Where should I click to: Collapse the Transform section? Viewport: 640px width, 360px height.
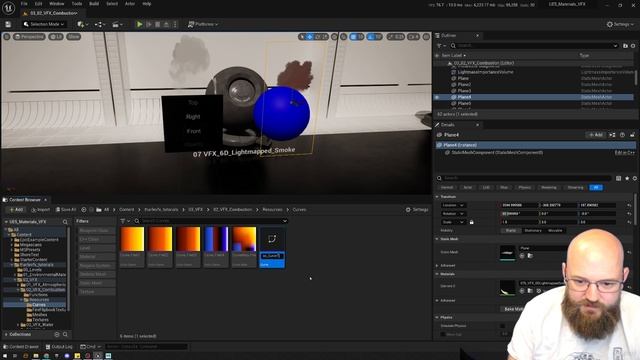click(x=438, y=197)
